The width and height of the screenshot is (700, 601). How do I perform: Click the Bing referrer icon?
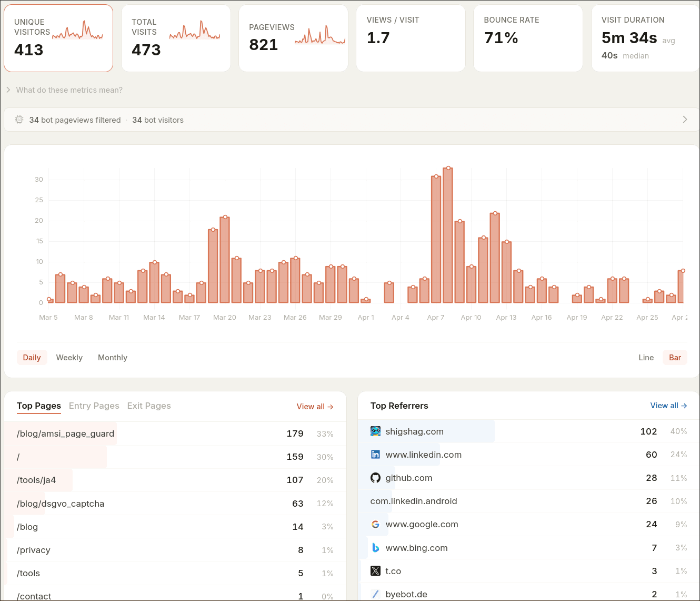coord(375,548)
